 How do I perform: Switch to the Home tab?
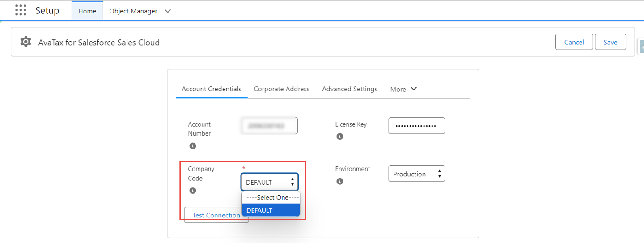pyautogui.click(x=87, y=11)
